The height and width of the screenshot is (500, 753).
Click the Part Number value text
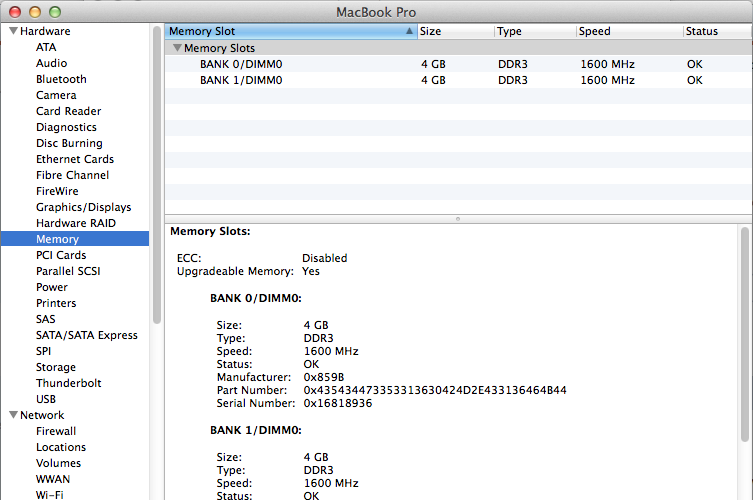(x=435, y=390)
